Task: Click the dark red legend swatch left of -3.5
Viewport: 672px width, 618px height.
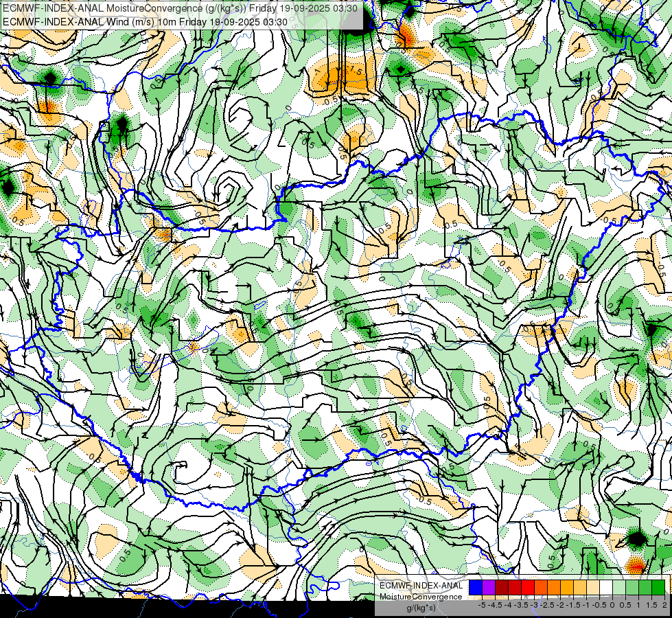Action: [515, 587]
